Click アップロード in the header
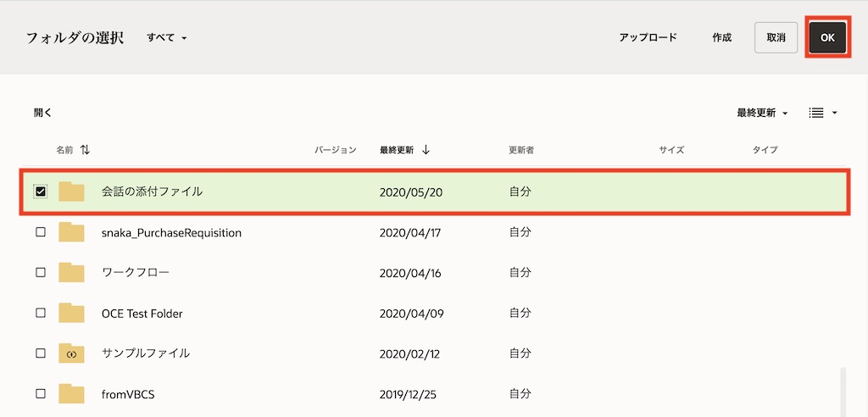The height and width of the screenshot is (417, 868). 648,38
